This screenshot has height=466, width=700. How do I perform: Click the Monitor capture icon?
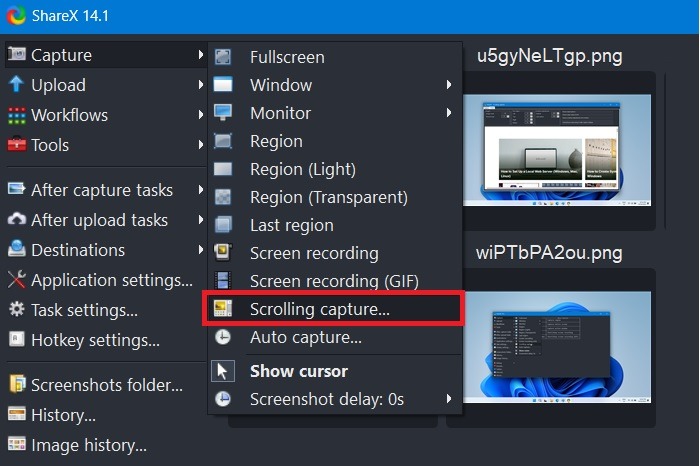(223, 112)
